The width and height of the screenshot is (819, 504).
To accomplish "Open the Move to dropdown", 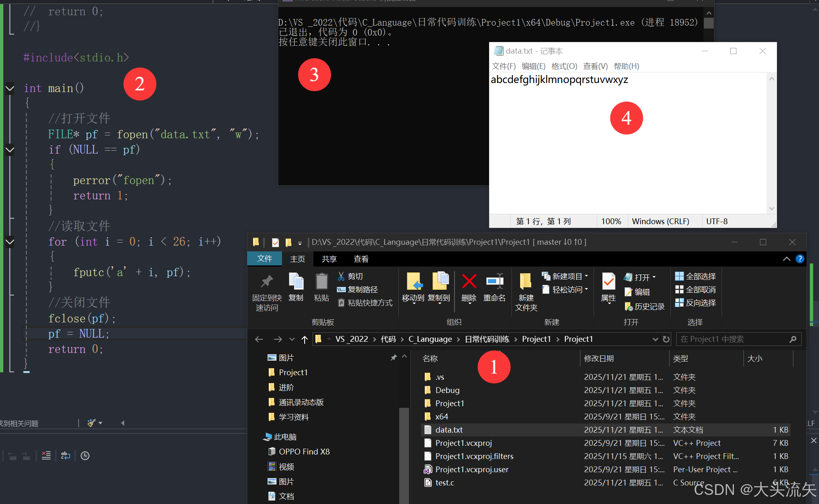I will coord(413,303).
